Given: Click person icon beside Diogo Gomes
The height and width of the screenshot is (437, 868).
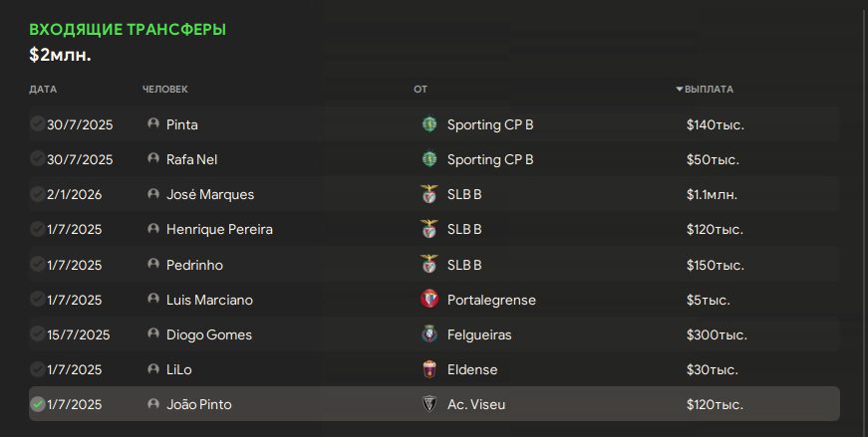Looking at the screenshot, I should 153,334.
